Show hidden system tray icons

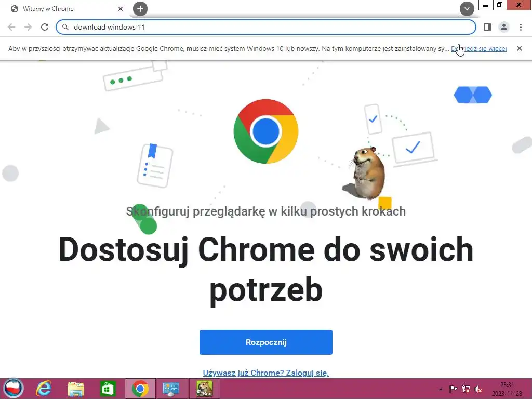tap(441, 389)
